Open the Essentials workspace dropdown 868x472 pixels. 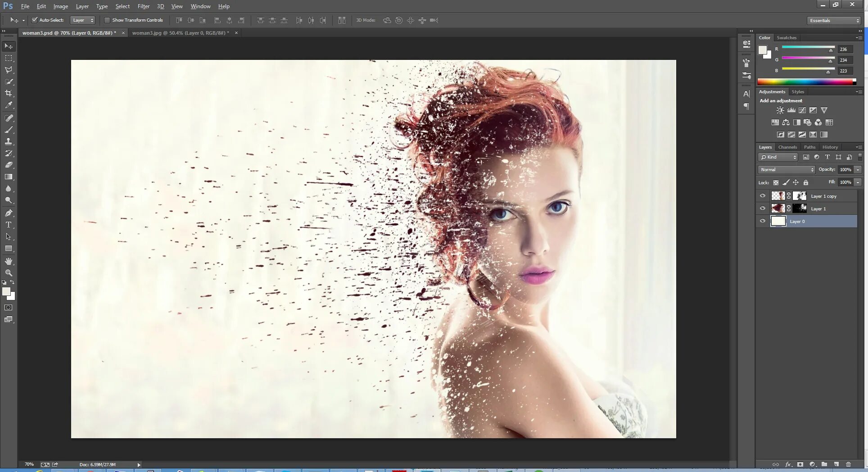[x=834, y=21]
